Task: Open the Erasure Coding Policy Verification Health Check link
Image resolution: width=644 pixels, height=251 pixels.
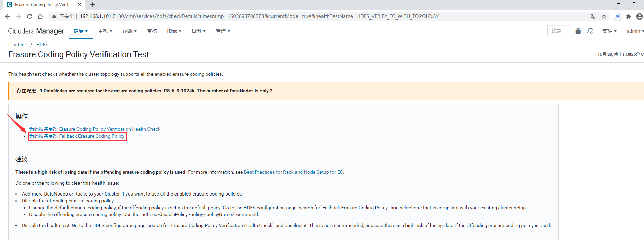Action: 95,129
